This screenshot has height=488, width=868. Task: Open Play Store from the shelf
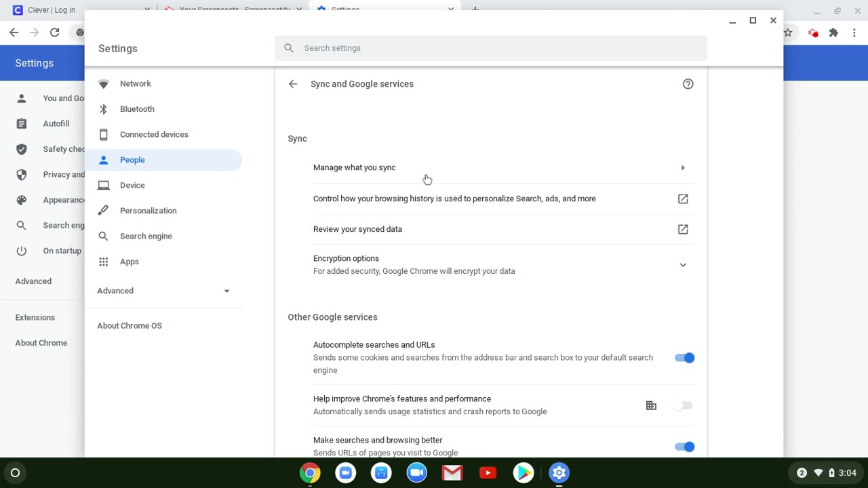(x=524, y=473)
